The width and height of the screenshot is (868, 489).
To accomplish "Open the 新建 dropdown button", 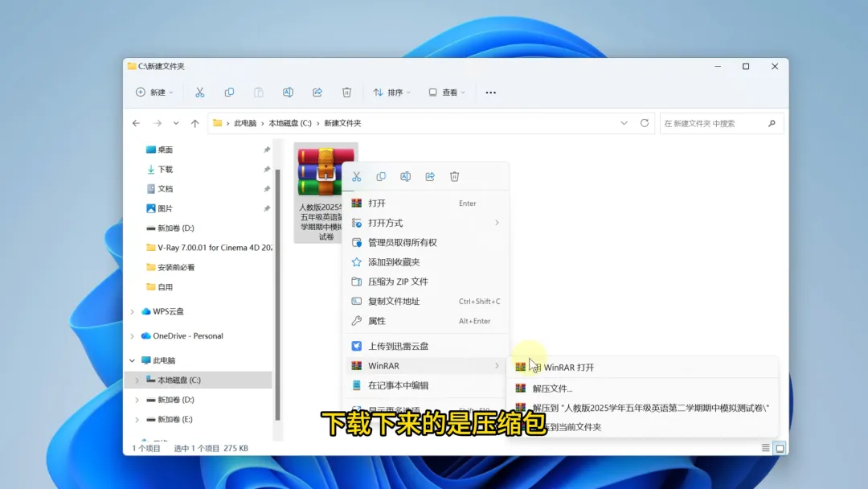I will click(154, 92).
